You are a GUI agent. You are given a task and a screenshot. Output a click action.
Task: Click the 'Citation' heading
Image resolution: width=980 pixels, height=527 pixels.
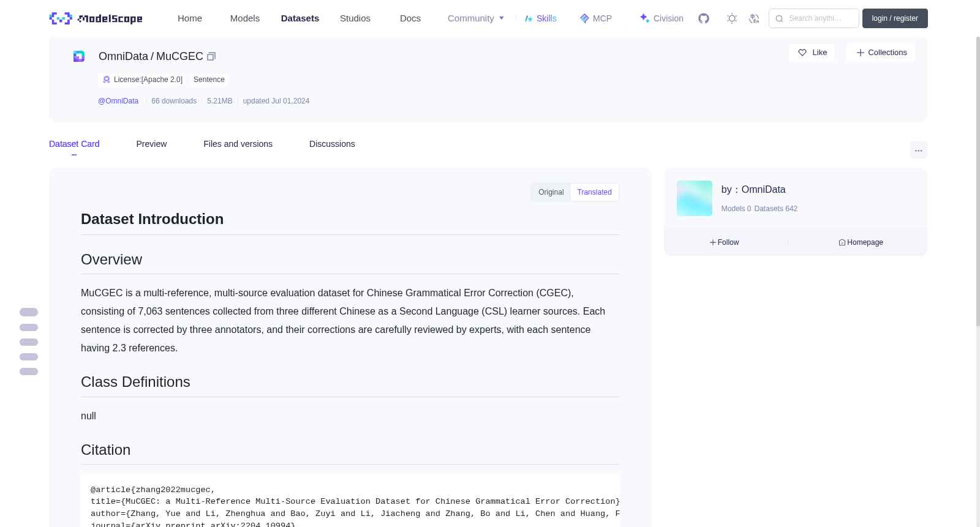(105, 450)
